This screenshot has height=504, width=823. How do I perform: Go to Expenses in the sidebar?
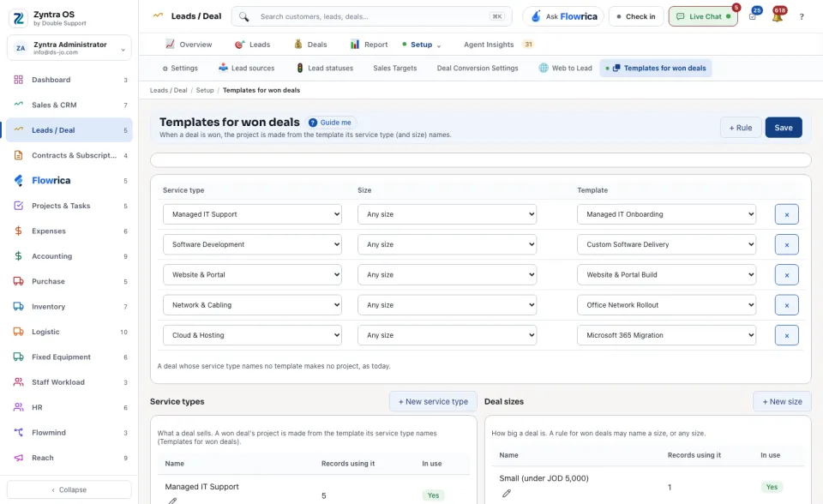coord(69,231)
